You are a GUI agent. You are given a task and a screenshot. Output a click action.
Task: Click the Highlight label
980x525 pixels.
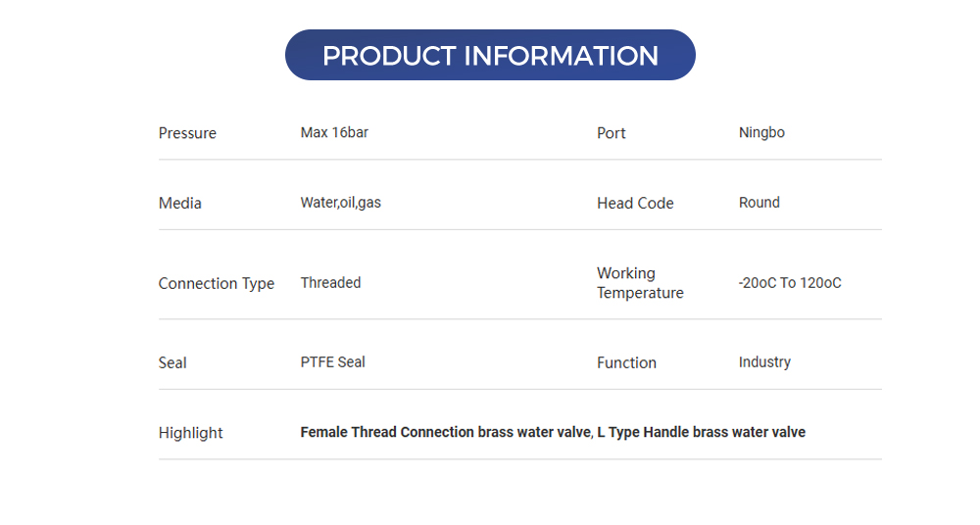[x=191, y=434]
